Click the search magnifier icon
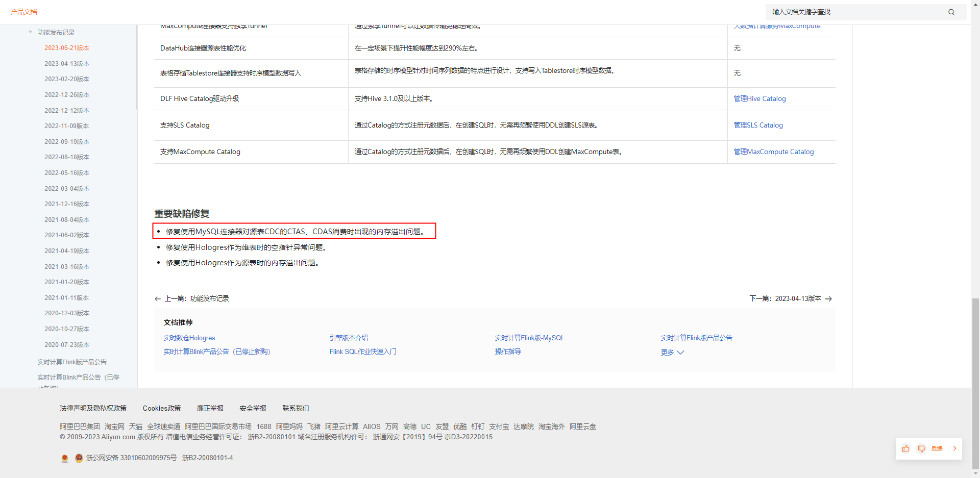This screenshot has height=478, width=980. 951,12
